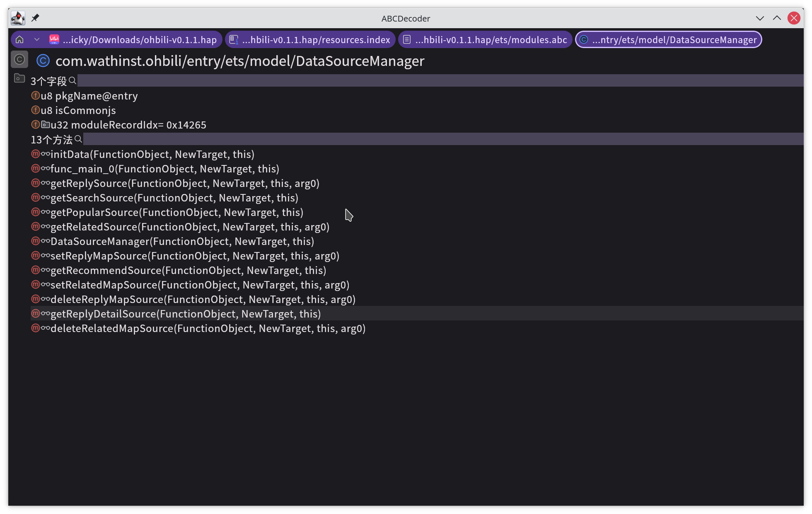Image resolution: width=812 pixels, height=514 pixels.
Task: Click search icon next to 3个字段
Action: click(x=72, y=80)
